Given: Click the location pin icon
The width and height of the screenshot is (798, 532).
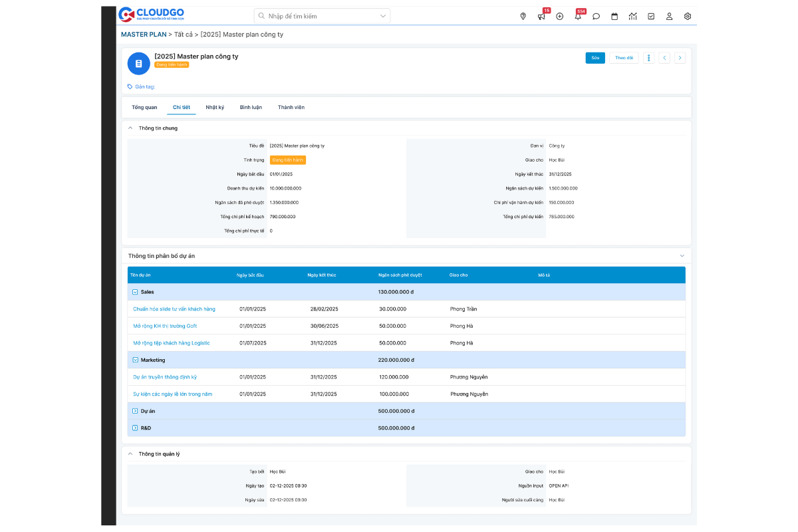Looking at the screenshot, I should pyautogui.click(x=523, y=17).
